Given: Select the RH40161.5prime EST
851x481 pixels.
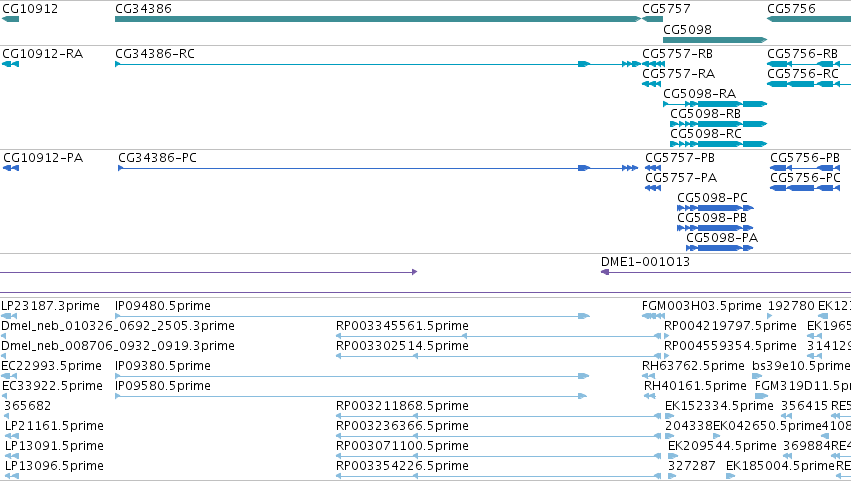Looking at the screenshot, I should (695, 387).
